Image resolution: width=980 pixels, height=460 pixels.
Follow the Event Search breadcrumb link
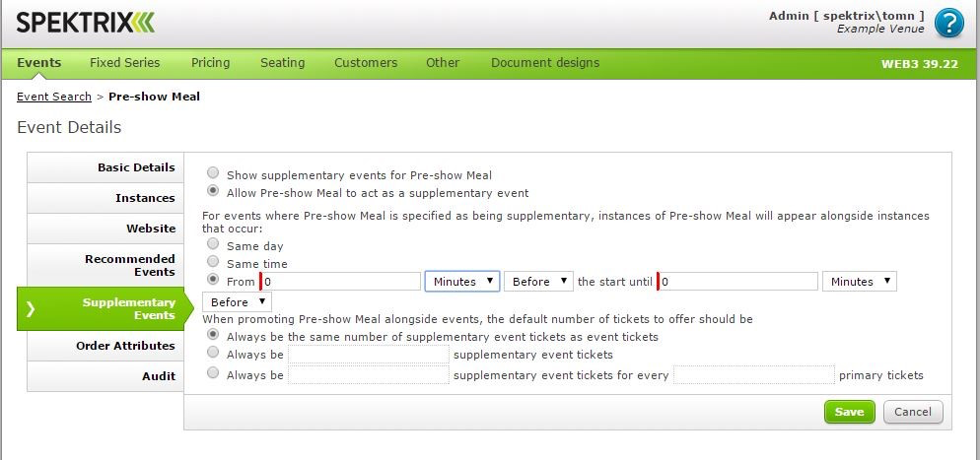[54, 97]
